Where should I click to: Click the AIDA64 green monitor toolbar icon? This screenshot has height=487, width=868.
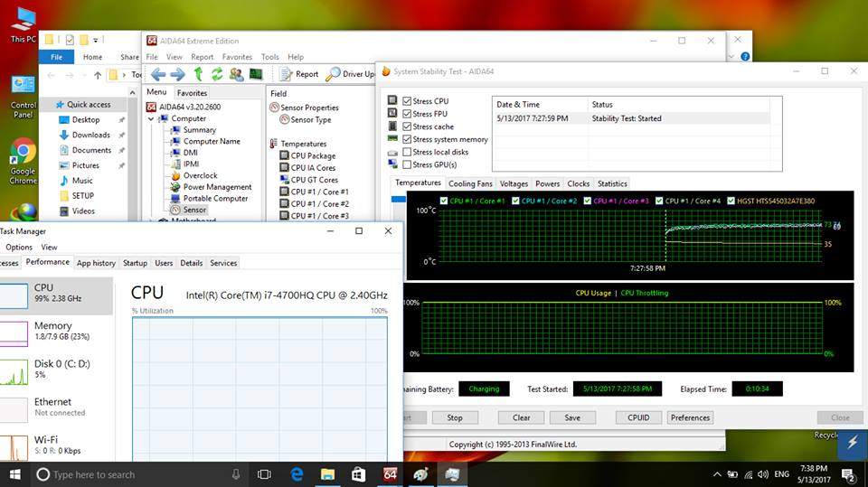256,73
